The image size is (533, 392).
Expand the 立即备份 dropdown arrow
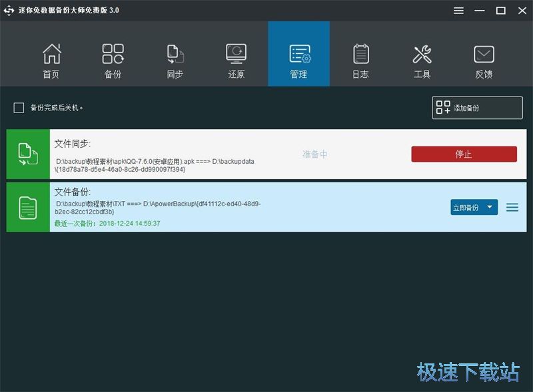(x=490, y=207)
